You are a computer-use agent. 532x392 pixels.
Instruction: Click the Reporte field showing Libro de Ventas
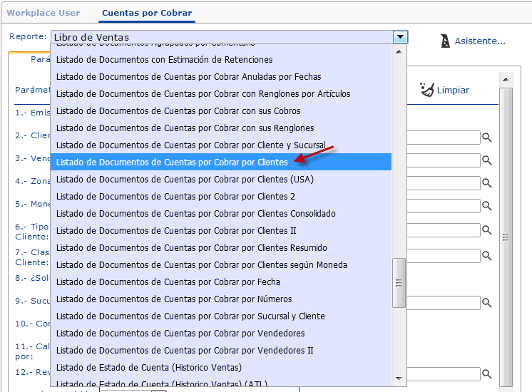221,37
